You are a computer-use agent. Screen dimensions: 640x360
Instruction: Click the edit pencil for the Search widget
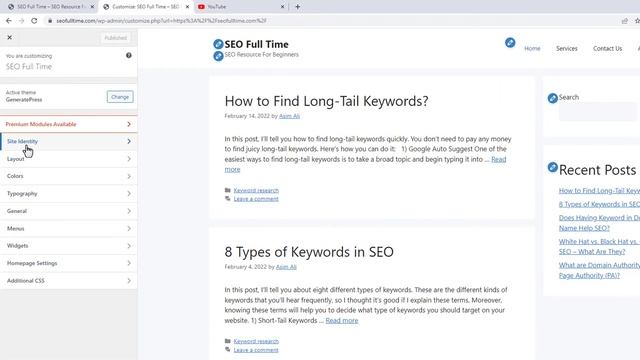[553, 98]
